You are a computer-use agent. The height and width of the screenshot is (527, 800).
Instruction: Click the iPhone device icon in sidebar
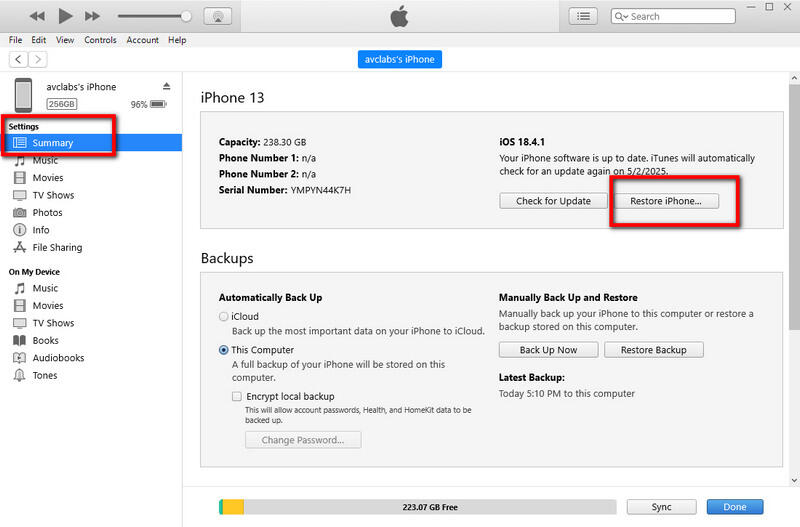point(23,95)
